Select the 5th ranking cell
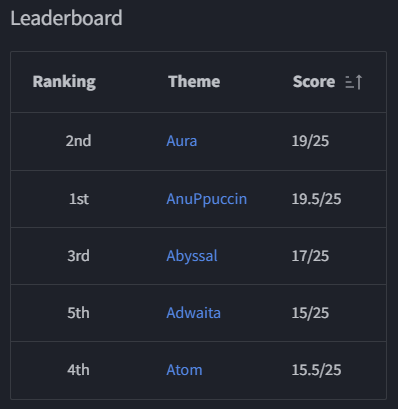 click(x=78, y=313)
